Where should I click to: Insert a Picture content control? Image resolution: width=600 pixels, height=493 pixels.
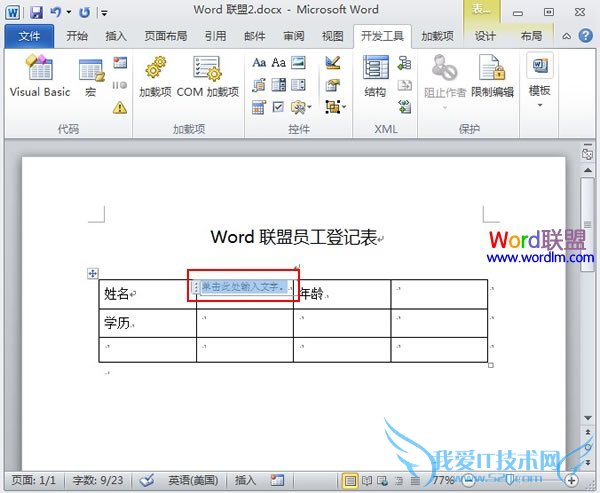coord(298,62)
